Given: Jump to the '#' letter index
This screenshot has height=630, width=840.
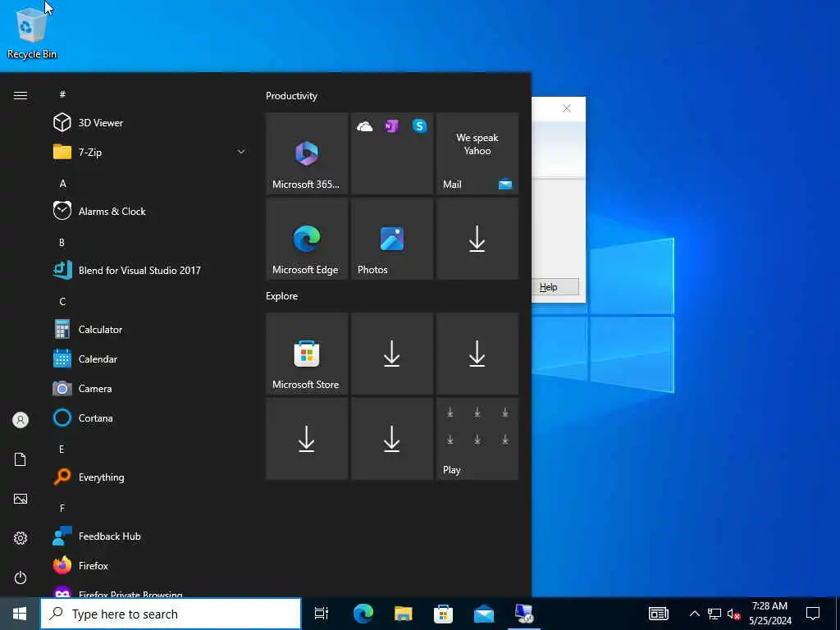Looking at the screenshot, I should (62, 94).
